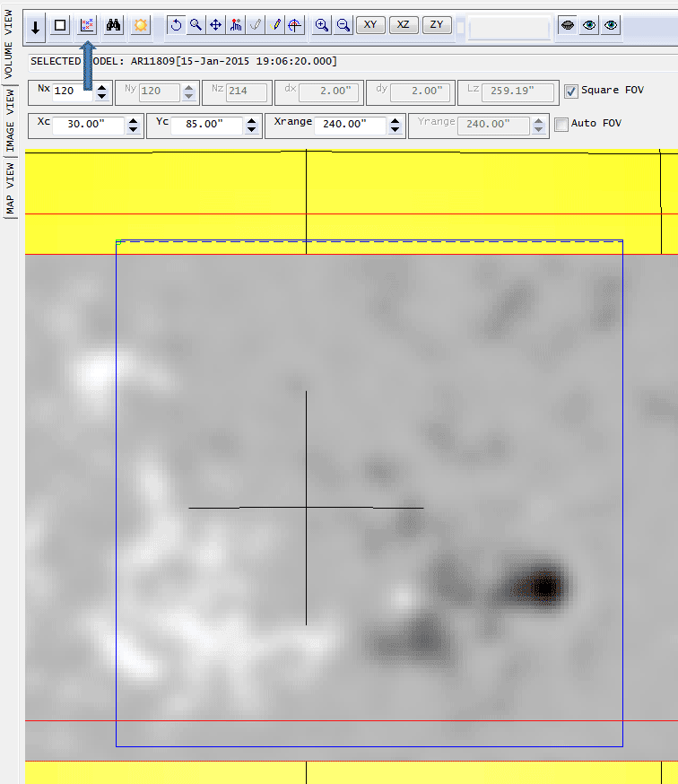Select the pan/translate cross-arrows tool
Viewport: 678px width, 784px height.
click(x=215, y=25)
